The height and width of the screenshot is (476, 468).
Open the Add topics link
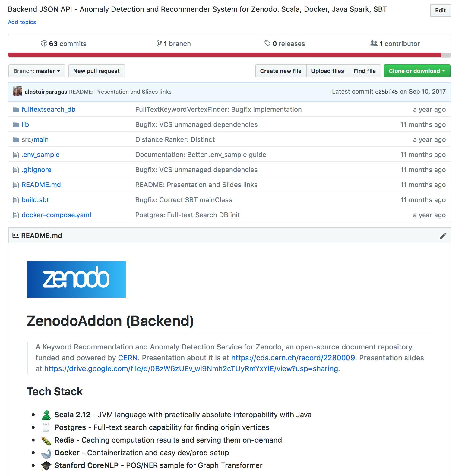(22, 22)
